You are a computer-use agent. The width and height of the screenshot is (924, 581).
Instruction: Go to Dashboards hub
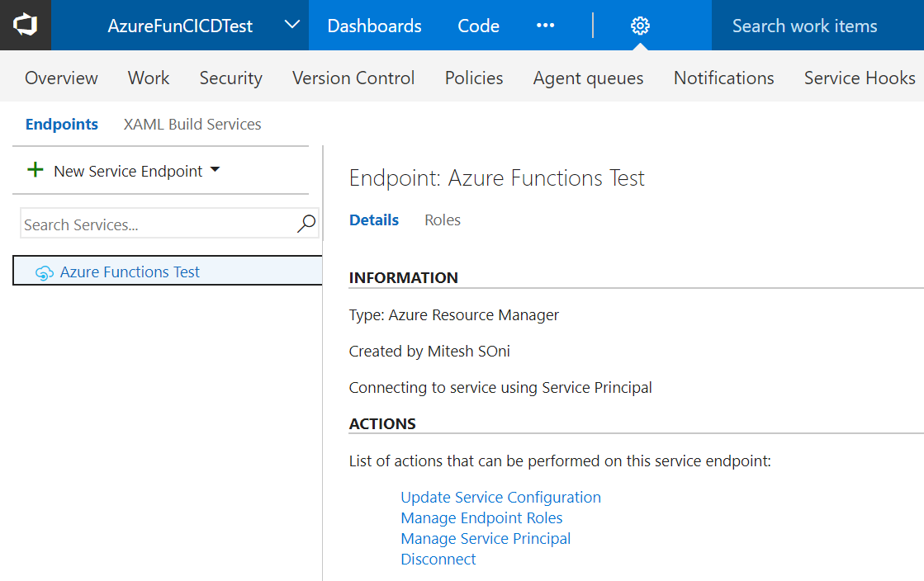[374, 26]
